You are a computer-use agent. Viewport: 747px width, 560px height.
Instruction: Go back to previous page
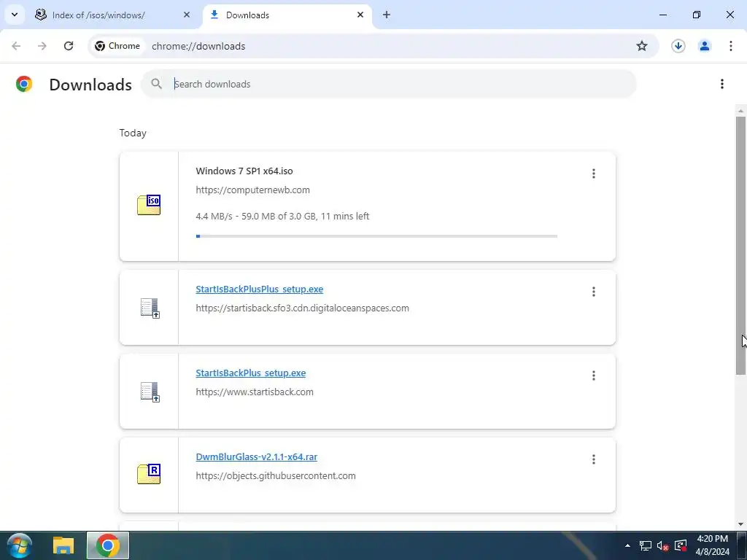16,46
